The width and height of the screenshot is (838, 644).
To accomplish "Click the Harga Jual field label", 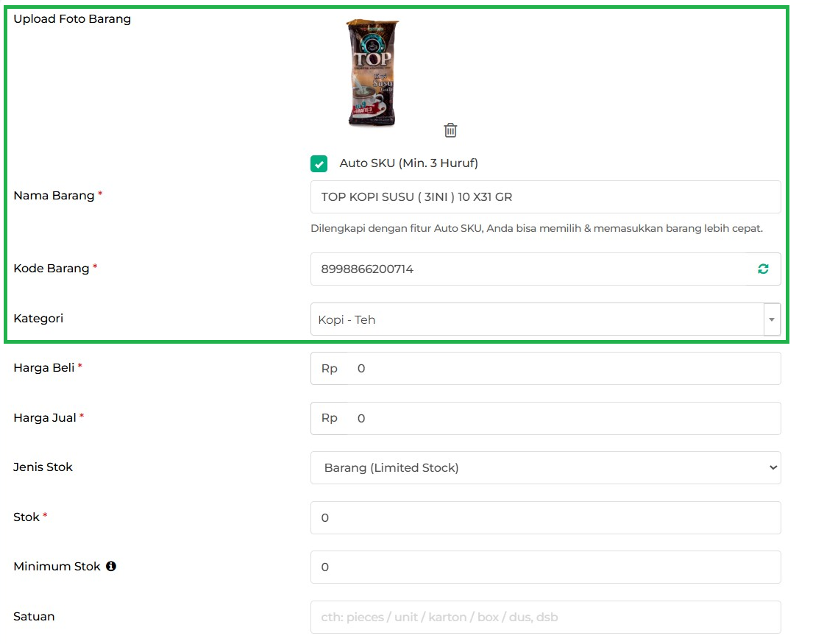I will click(45, 417).
